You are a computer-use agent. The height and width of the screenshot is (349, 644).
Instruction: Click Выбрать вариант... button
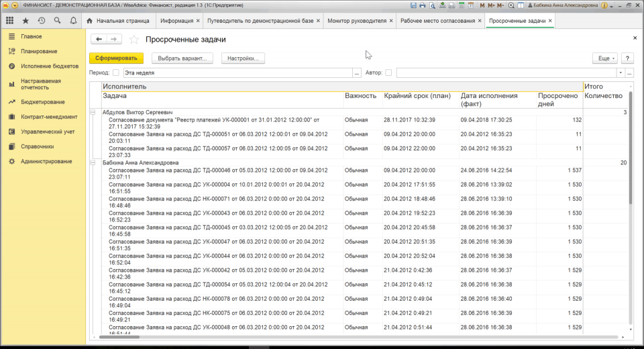[182, 58]
